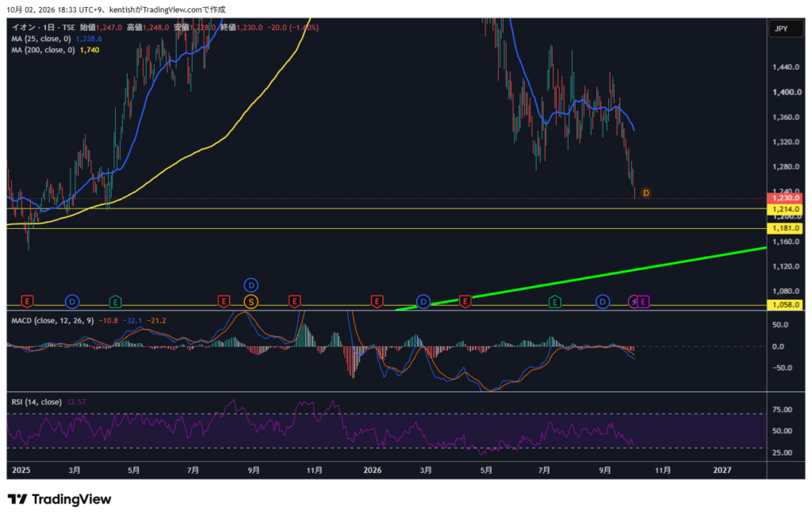
Task: Click the MA (200, close, 0) indicator legend
Action: (43, 50)
